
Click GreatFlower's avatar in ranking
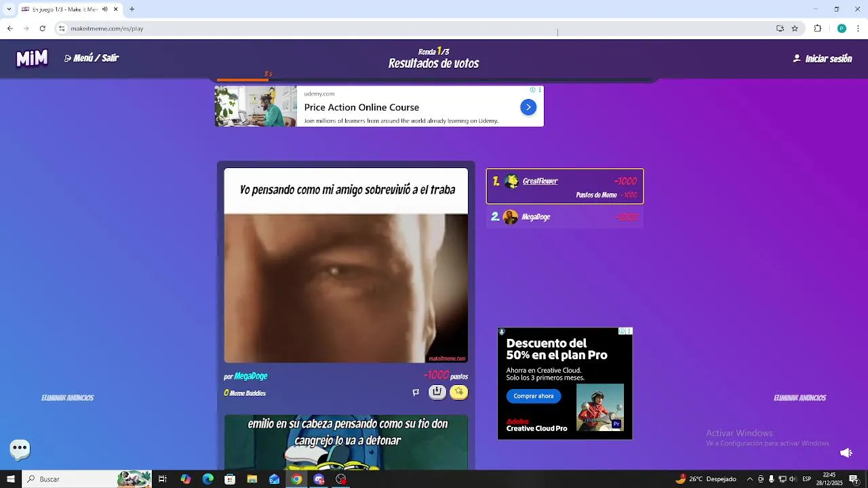pyautogui.click(x=511, y=181)
